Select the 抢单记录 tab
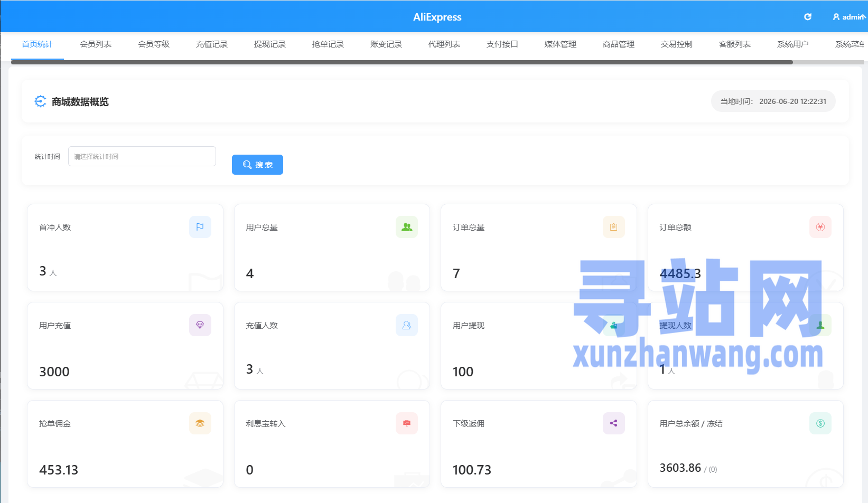This screenshot has width=868, height=503. [328, 44]
